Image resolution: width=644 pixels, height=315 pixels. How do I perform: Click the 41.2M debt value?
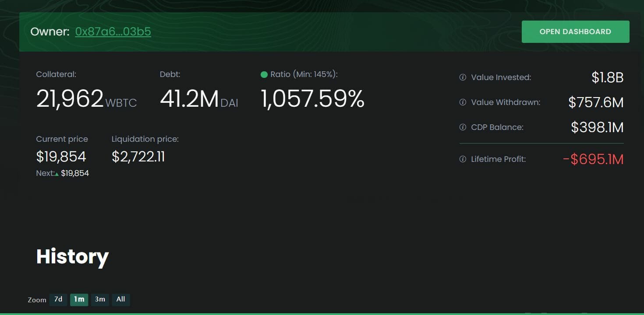(x=189, y=99)
